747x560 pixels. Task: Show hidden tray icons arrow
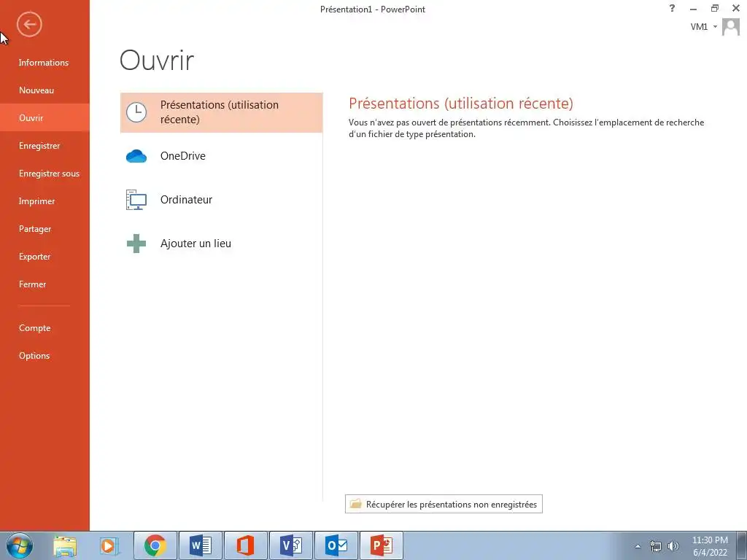point(638,546)
